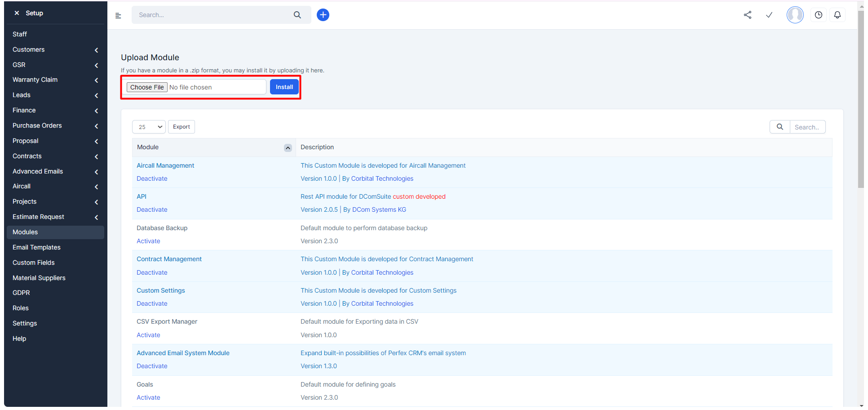Expand GSR submenu chevron
This screenshot has height=410, width=868.
(96, 65)
